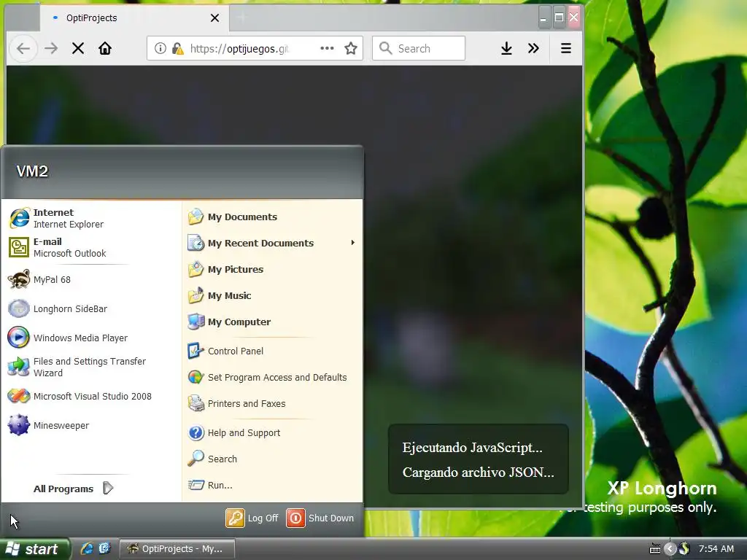The image size is (747, 560).
Task: Open My Pictures folder
Action: point(273,269)
